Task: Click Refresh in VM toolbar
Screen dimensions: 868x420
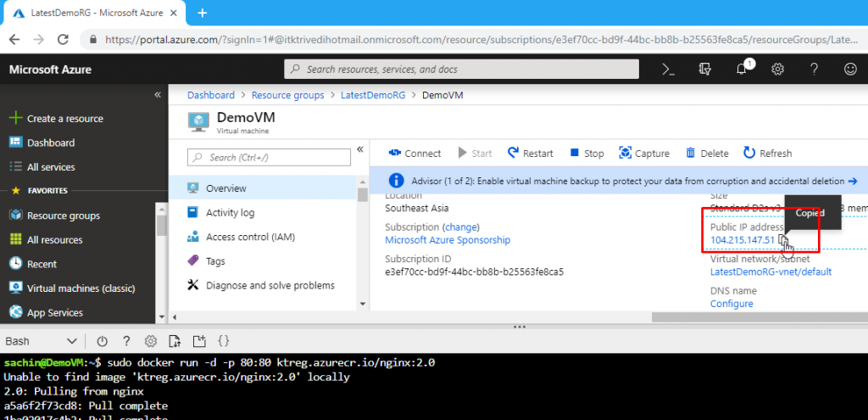Action: pyautogui.click(x=767, y=154)
